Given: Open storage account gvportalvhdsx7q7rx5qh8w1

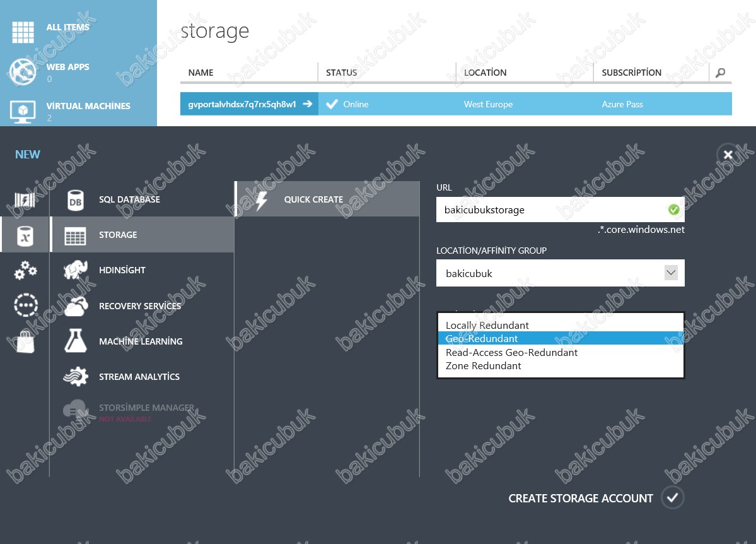Looking at the screenshot, I should click(x=242, y=104).
